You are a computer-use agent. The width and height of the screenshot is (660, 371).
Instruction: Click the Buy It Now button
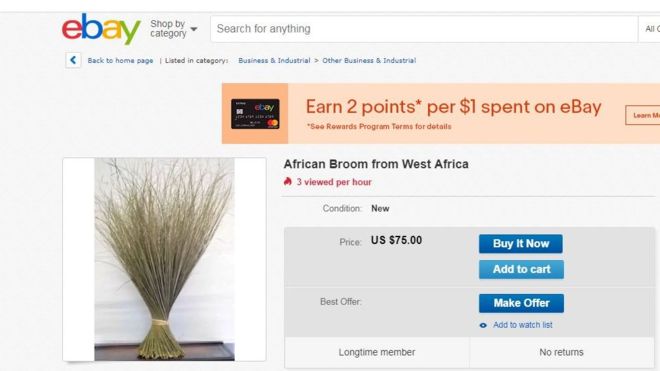click(x=521, y=244)
